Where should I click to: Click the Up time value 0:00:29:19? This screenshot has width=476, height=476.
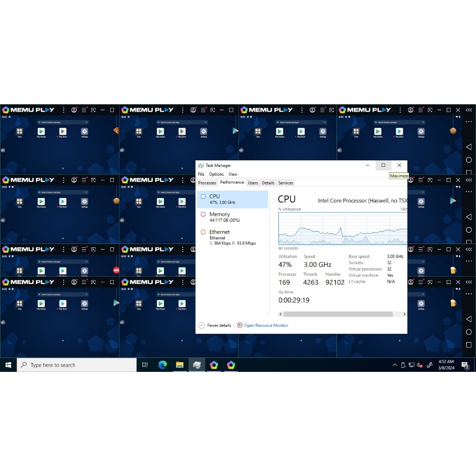pyautogui.click(x=294, y=300)
